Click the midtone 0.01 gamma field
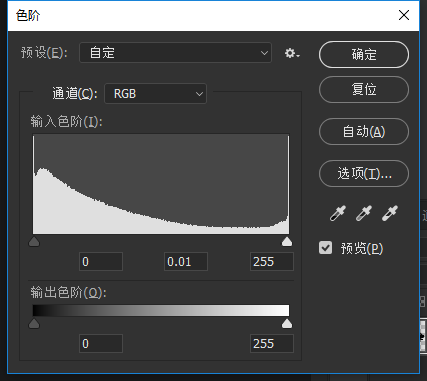Viewport: 427px width, 381px height. tap(186, 262)
